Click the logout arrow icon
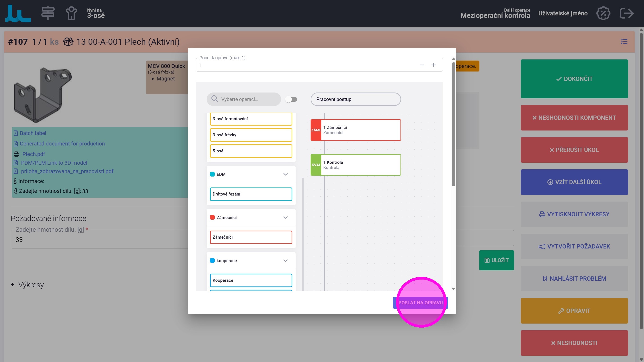644x362 pixels. click(x=627, y=13)
